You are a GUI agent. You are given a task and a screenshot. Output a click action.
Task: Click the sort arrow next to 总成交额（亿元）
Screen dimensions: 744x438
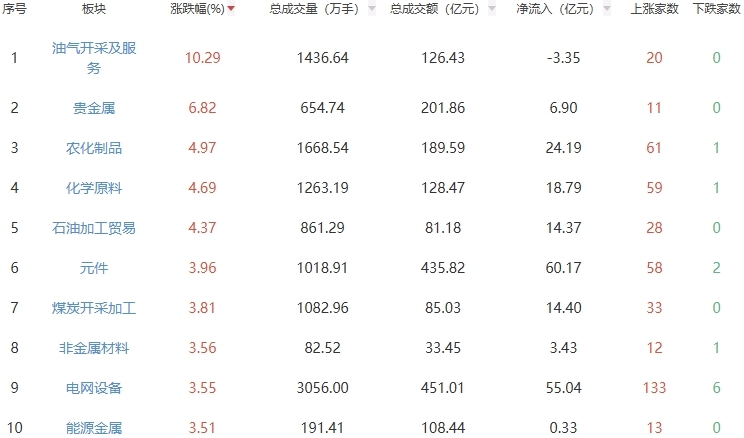[492, 9]
